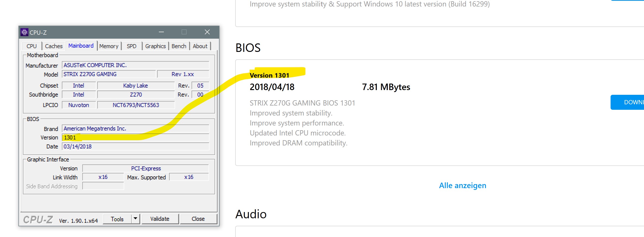This screenshot has width=644, height=237.
Task: Click the Max. Supported x16 value
Action: (x=189, y=177)
